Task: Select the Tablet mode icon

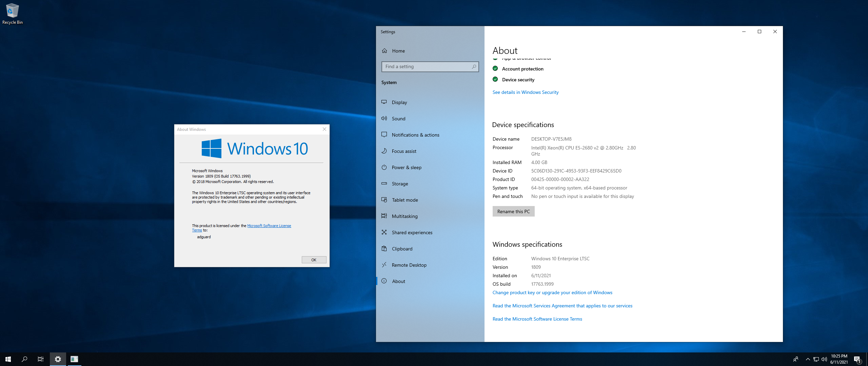Action: (x=384, y=200)
